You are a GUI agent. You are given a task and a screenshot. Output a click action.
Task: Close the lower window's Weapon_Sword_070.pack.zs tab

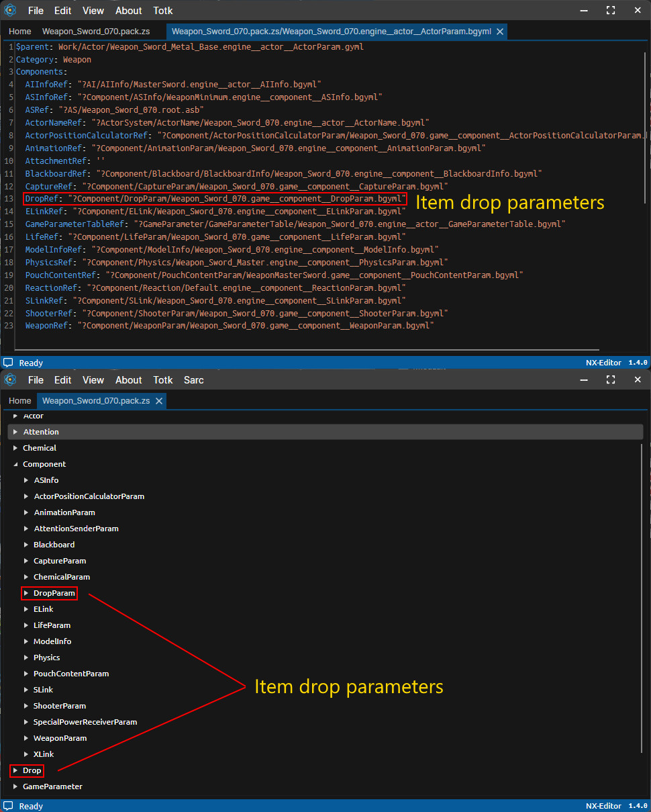159,401
